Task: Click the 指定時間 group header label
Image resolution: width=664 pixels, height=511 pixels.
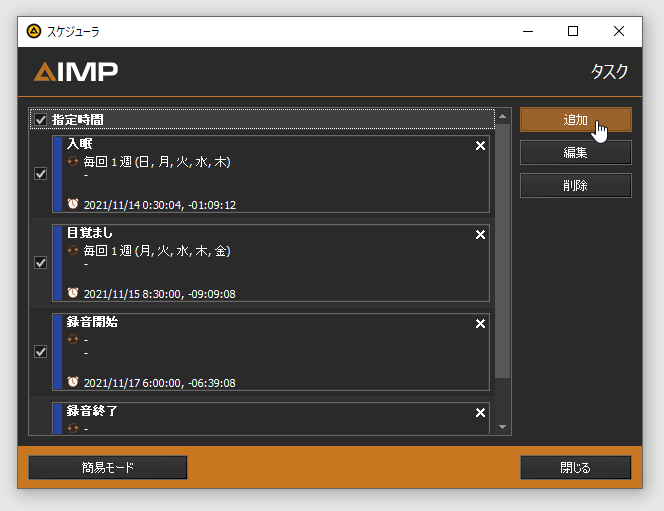Action: [x=78, y=120]
